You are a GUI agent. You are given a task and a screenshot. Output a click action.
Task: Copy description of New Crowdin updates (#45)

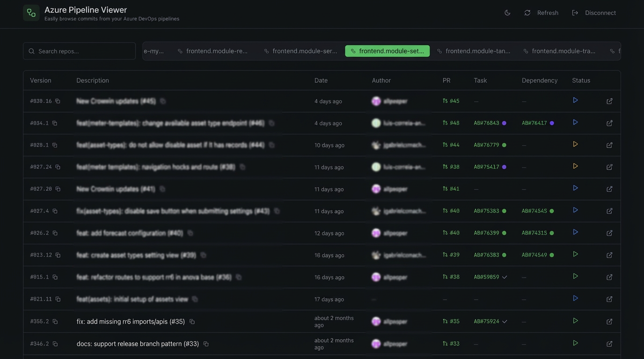coord(162,101)
